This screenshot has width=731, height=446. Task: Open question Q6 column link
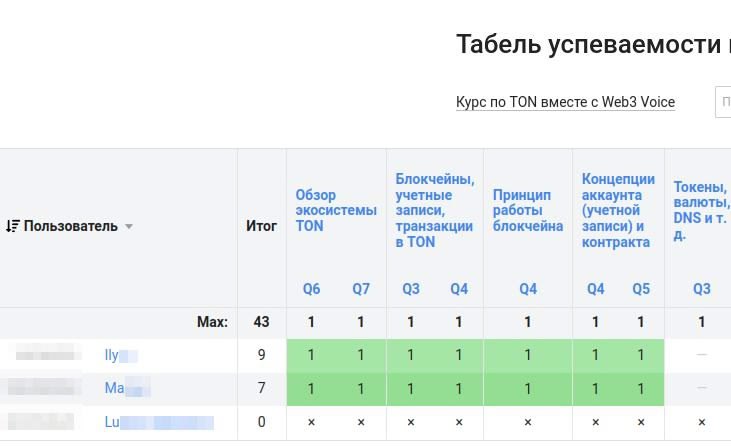(x=312, y=289)
